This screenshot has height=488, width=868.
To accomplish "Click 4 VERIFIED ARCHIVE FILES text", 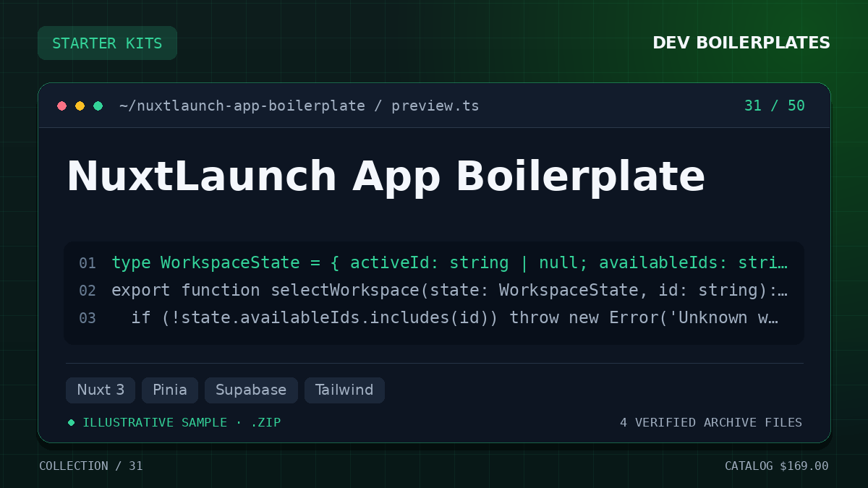I will (x=711, y=423).
